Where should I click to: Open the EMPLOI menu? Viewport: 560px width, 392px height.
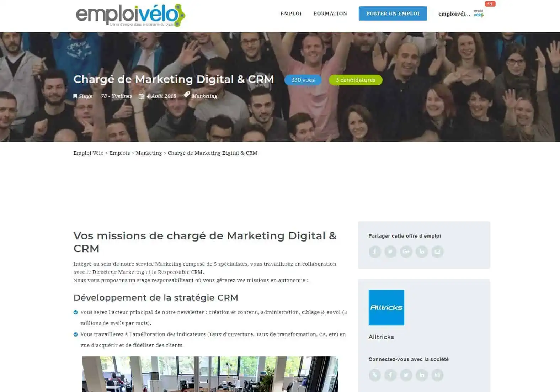(291, 14)
